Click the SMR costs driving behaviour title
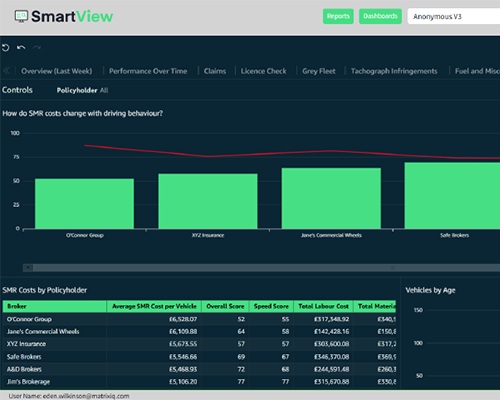Viewport: 500px width, 400px height. [x=83, y=113]
